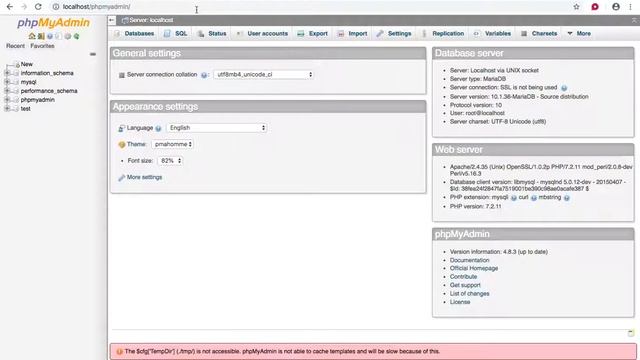Click the Favorites tab in navigation panel

pos(42,46)
